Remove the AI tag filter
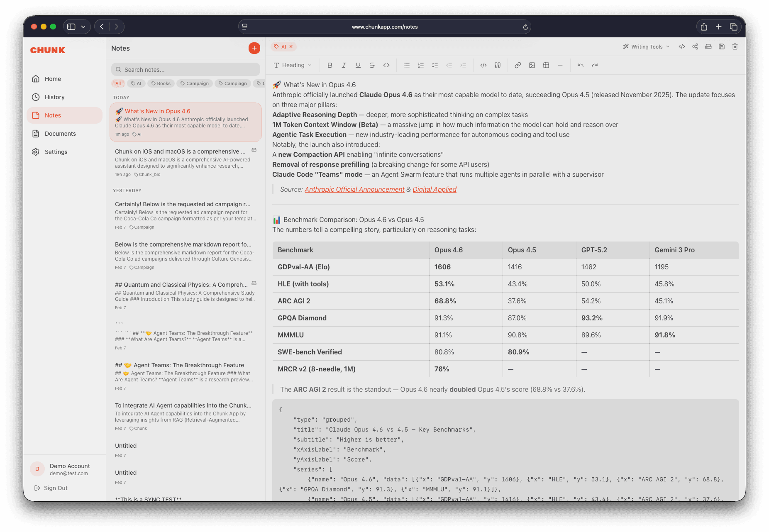The width and height of the screenshot is (769, 532). [291, 46]
